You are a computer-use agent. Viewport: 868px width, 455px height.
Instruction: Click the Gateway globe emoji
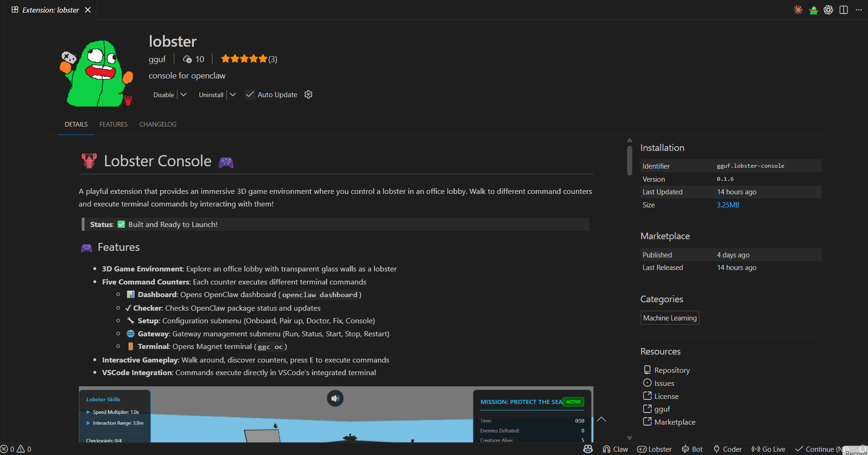(131, 334)
